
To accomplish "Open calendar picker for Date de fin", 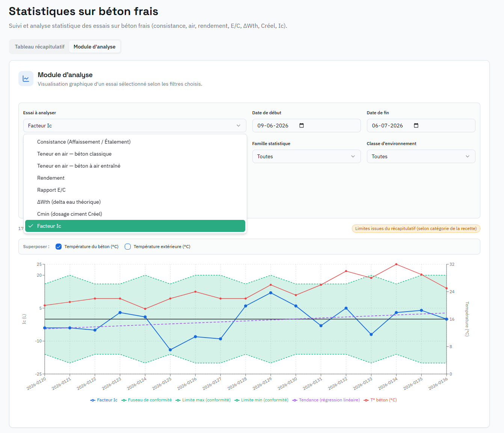I will tap(416, 126).
